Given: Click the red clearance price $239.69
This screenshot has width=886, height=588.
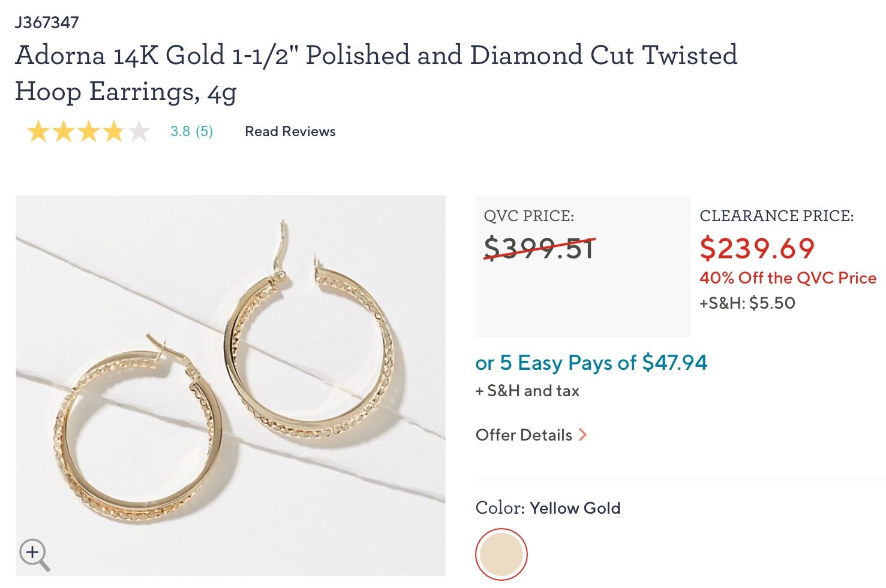Looking at the screenshot, I should click(x=757, y=248).
